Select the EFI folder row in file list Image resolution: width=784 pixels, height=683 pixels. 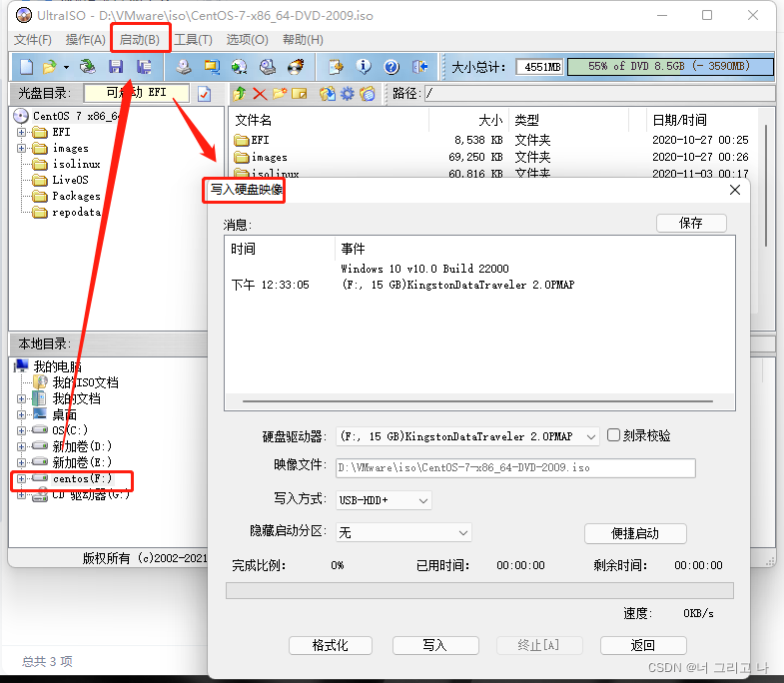coord(492,140)
